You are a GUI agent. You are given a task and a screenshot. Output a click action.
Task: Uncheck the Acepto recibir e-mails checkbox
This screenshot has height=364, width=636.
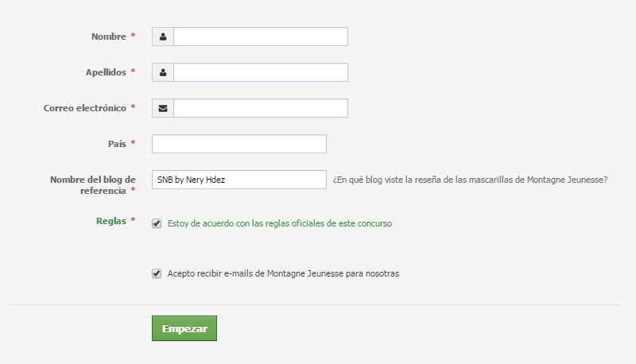(x=157, y=273)
